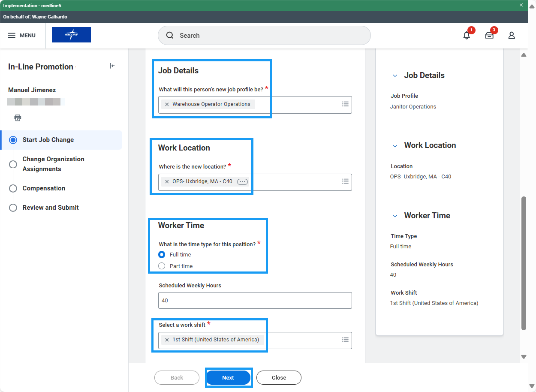Select the Full time radio button
This screenshot has height=392, width=536.
pos(162,255)
